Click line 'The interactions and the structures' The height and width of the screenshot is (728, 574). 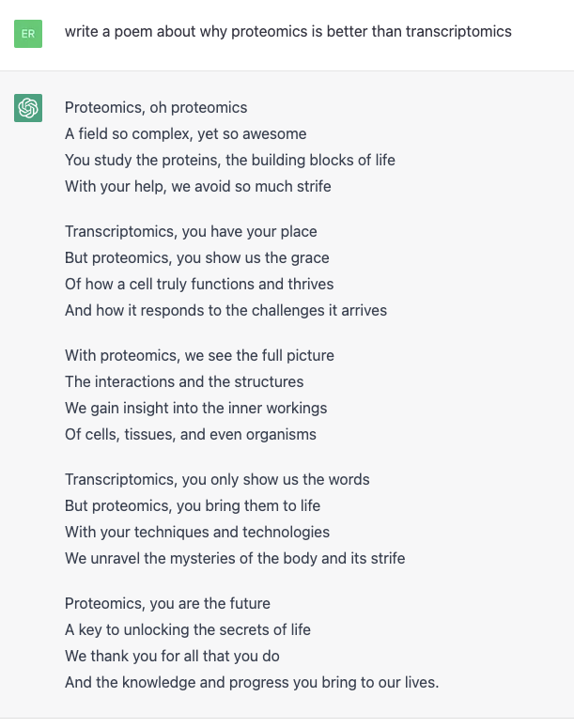(x=184, y=381)
